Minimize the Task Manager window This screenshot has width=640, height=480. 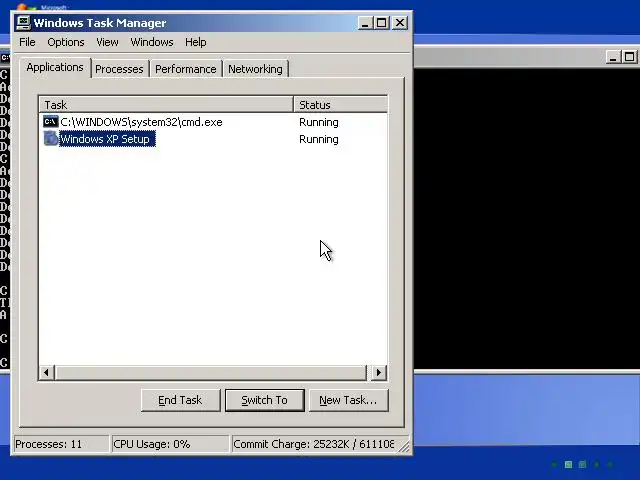pos(365,23)
